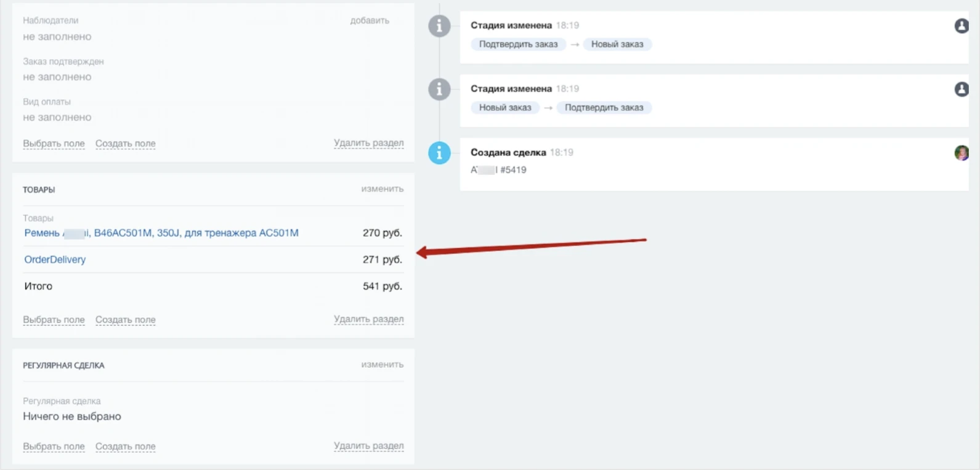
Task: Click Удалить раздел under Регулярная сделка
Action: coord(368,445)
